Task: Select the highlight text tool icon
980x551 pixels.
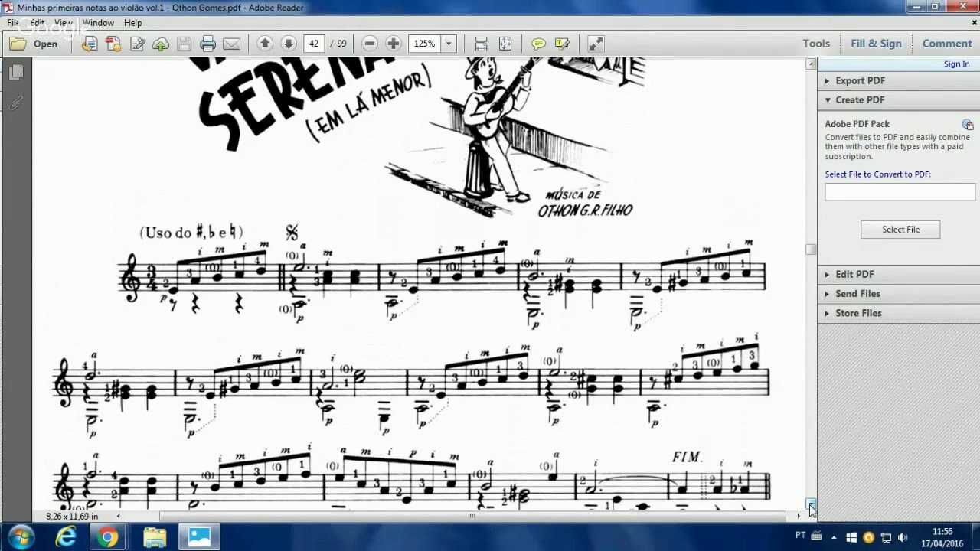Action: [x=562, y=44]
